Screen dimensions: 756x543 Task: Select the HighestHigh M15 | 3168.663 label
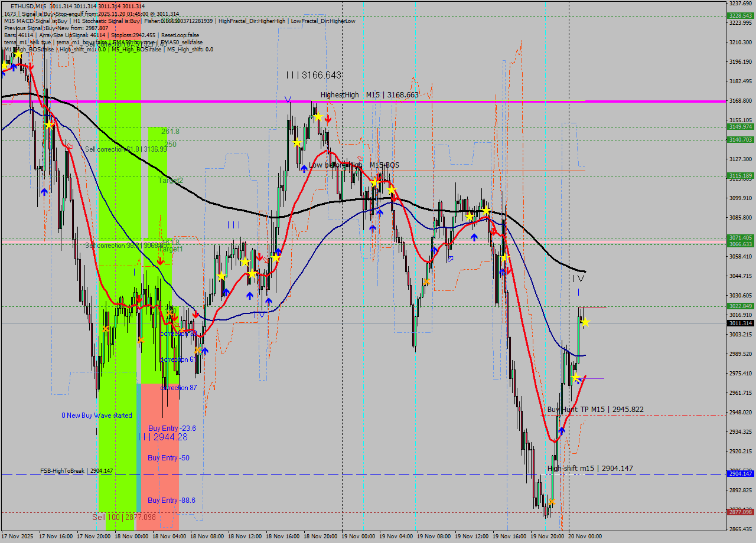tap(369, 95)
